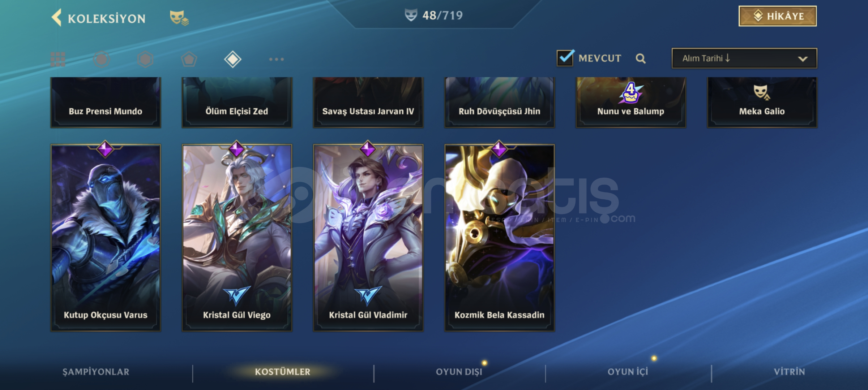Open the skin mask coins icon
Image resolution: width=868 pixels, height=390 pixels.
tap(179, 18)
